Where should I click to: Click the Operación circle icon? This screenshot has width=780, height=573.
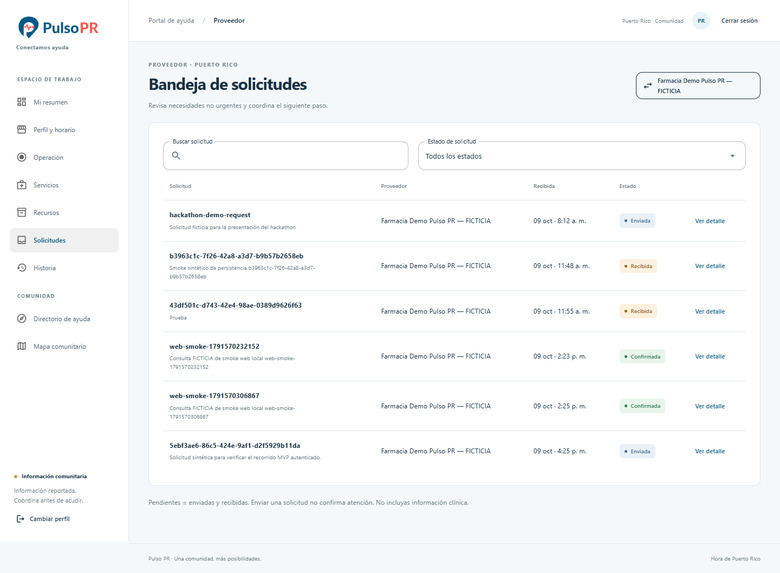pos(21,157)
